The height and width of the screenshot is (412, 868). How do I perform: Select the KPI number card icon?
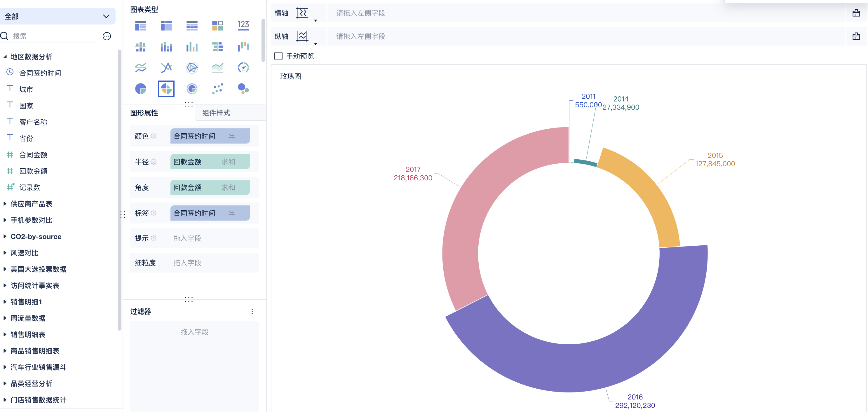[x=243, y=25]
